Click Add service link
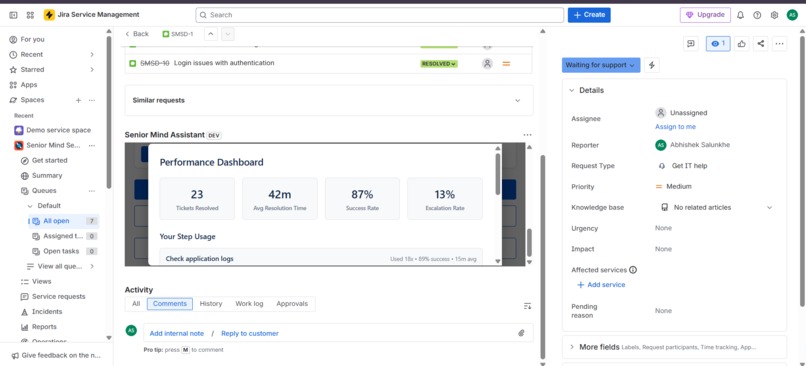This screenshot has width=806, height=366. point(601,285)
